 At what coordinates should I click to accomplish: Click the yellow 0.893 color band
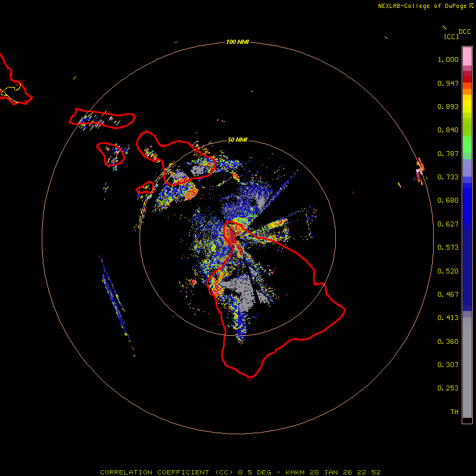(467, 106)
